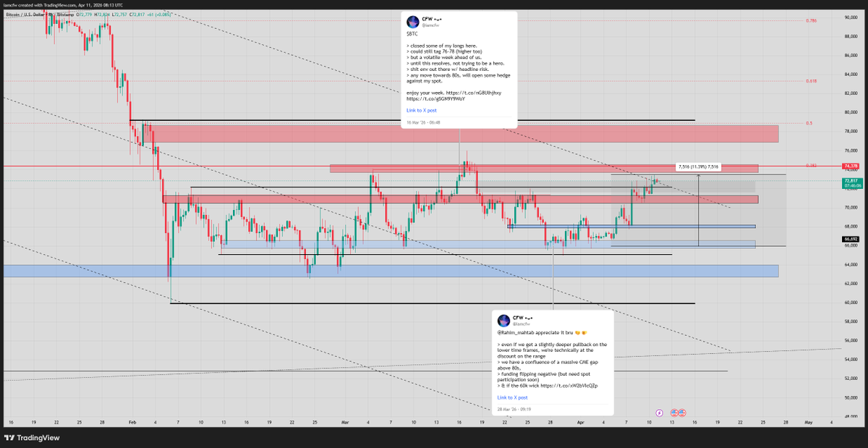The image size is (868, 448).
Task: Click the purple lightning event icon on time axis
Action: click(x=659, y=412)
